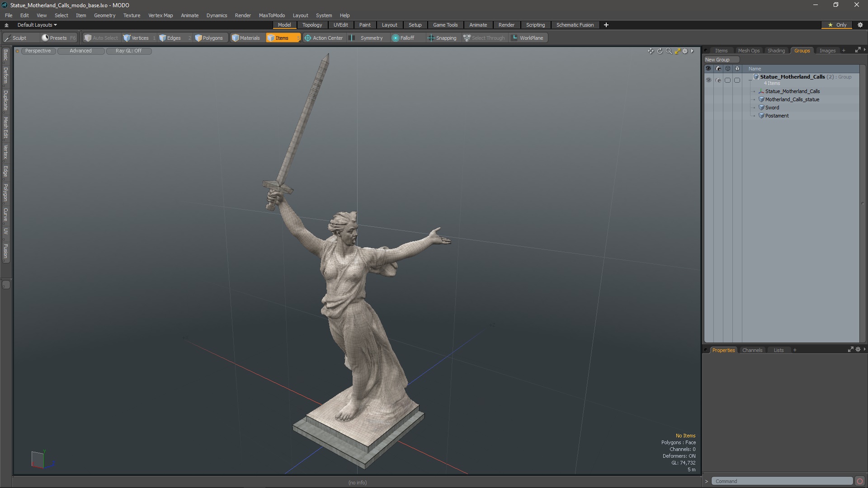Add a new layout tab with plus
This screenshot has width=868, height=488.
point(606,25)
